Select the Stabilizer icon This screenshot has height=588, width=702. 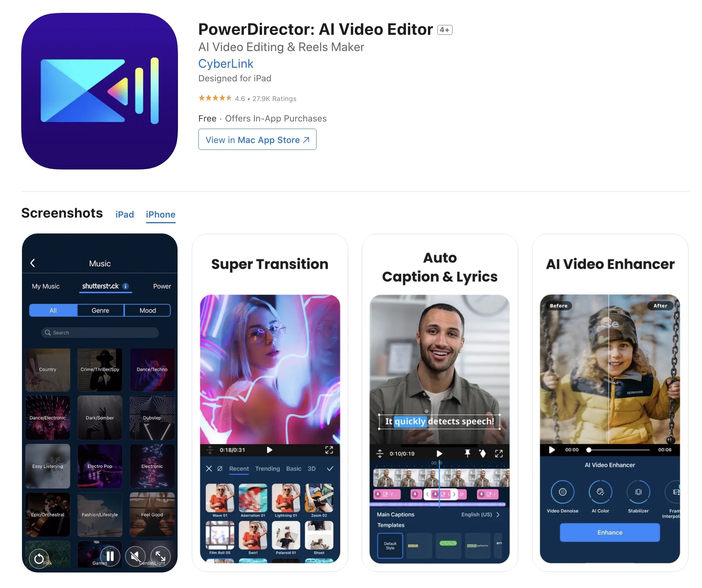point(638,492)
